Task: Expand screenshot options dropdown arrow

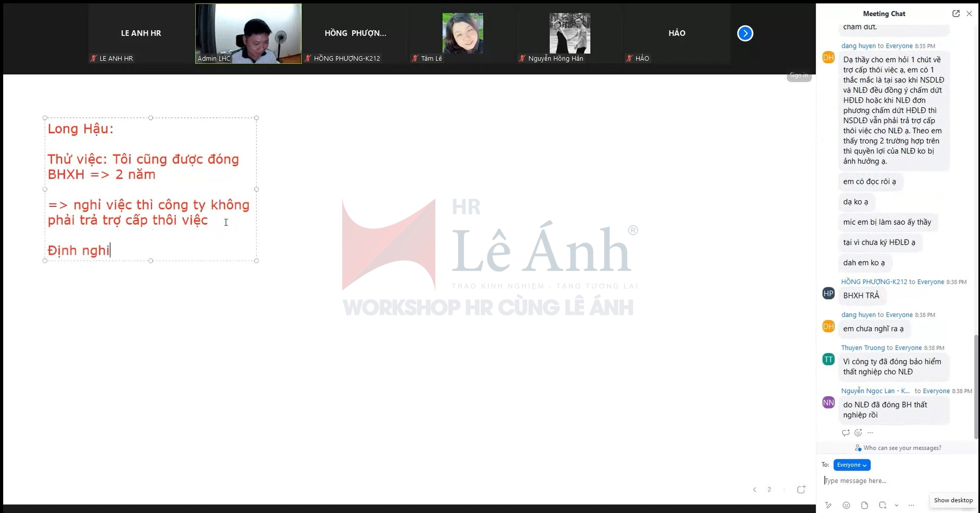Action: pos(897,505)
